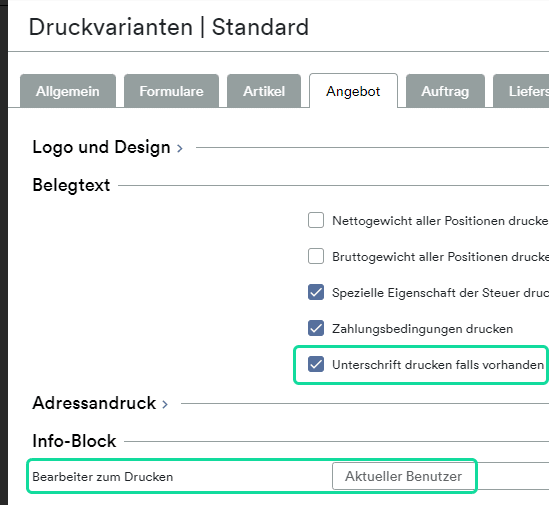Image resolution: width=549 pixels, height=505 pixels.
Task: Open the Formulare tab
Action: point(171,91)
